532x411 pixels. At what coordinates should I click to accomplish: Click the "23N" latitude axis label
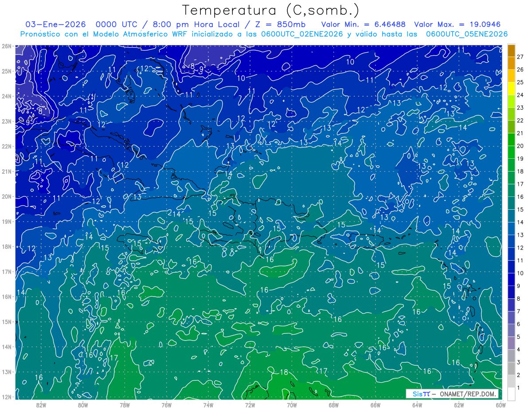[6, 121]
